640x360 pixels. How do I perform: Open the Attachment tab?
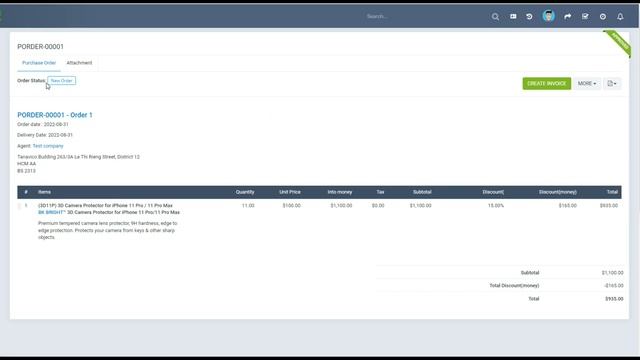tap(79, 63)
